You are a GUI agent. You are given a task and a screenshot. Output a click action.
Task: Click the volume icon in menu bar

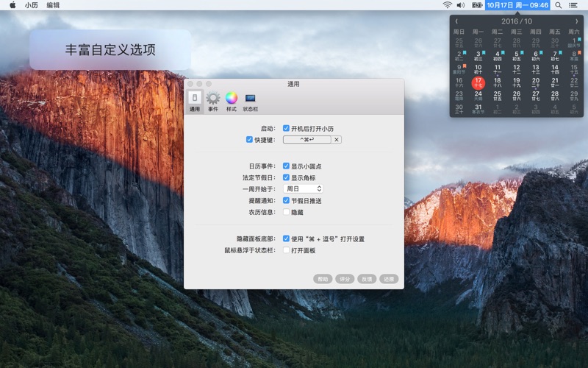461,5
